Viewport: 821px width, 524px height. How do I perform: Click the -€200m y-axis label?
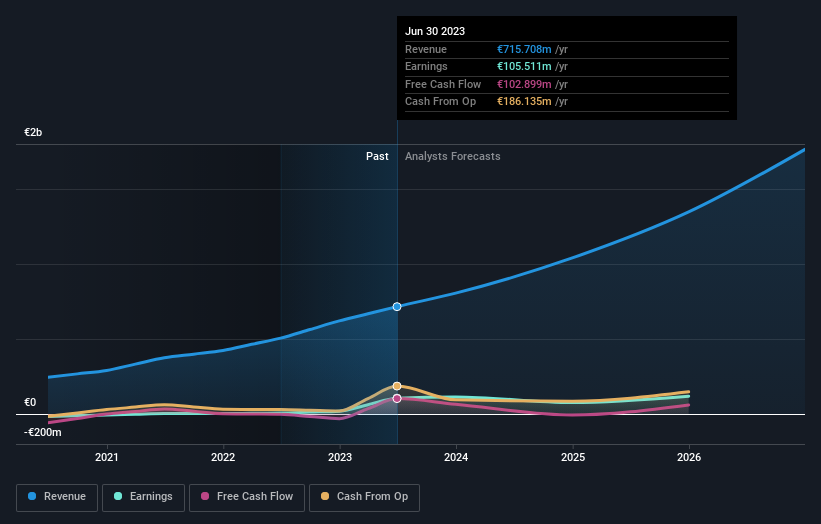point(42,432)
